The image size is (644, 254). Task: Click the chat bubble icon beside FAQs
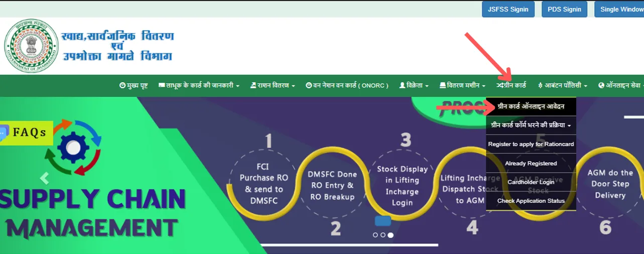pyautogui.click(x=4, y=134)
